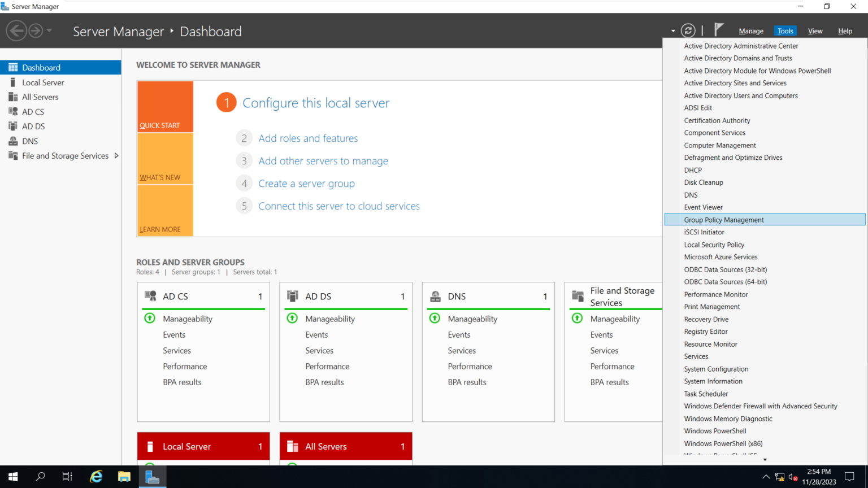Click the AD DS role tile icon
Screen dimensions: 868x488
292,295
